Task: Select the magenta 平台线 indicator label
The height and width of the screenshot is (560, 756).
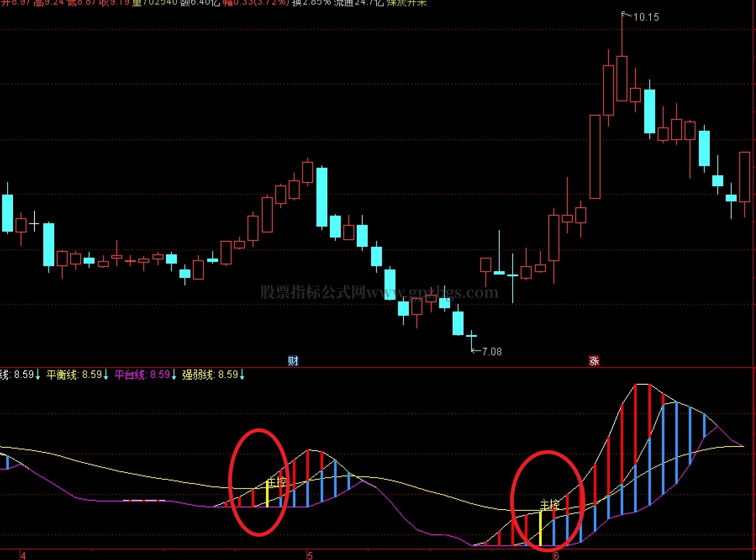Action: [x=130, y=374]
